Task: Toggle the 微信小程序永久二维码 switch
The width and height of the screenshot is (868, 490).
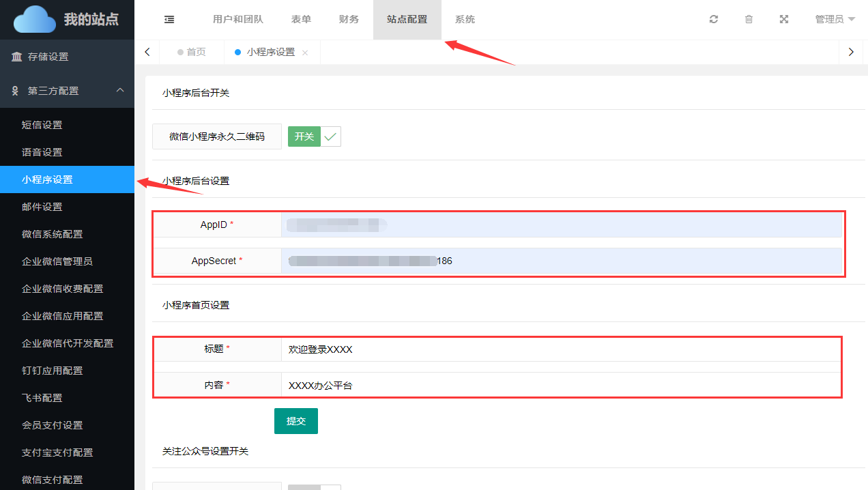Action: pos(314,136)
